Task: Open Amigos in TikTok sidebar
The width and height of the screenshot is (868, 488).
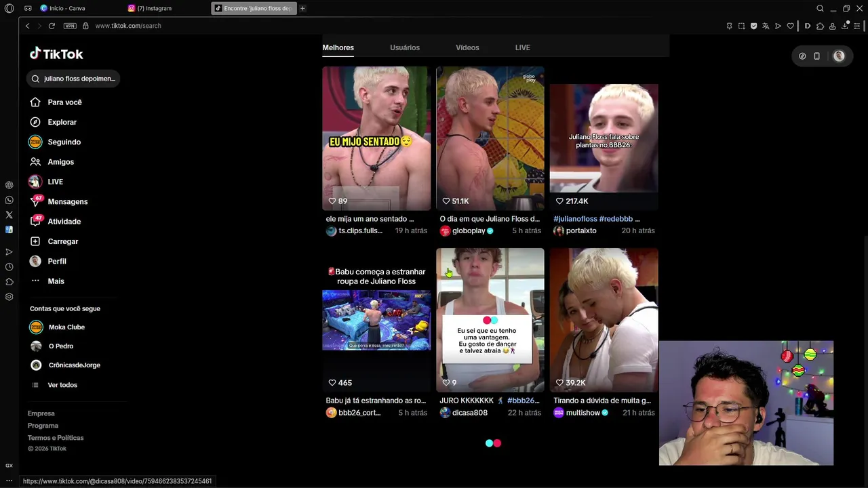Action: (x=60, y=162)
